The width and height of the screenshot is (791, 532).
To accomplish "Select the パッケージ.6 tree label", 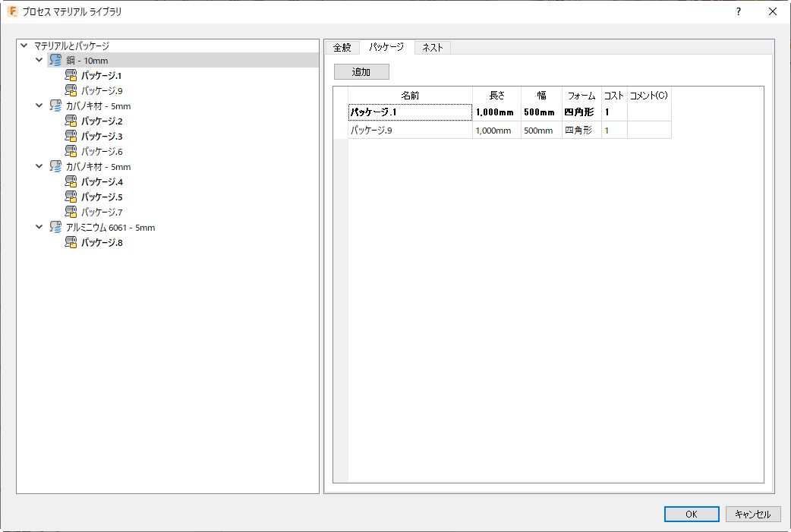I will coord(102,151).
